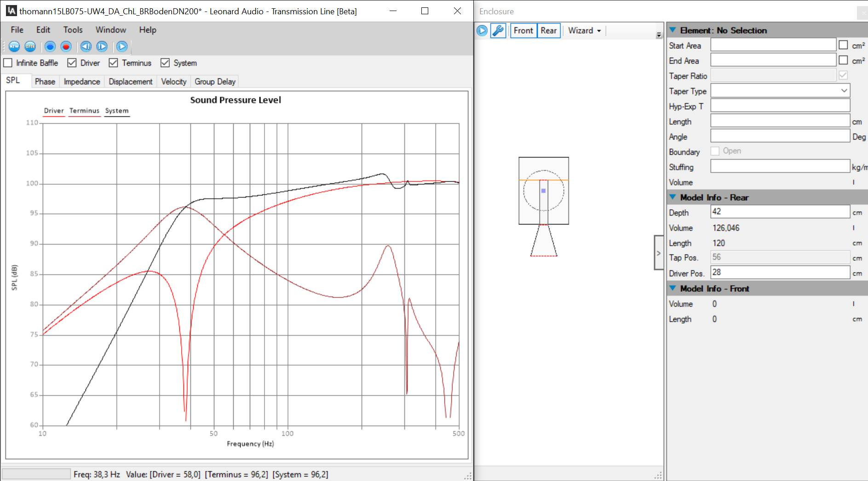The height and width of the screenshot is (481, 868).
Task: Uncheck the System curve checkbox
Action: [165, 63]
